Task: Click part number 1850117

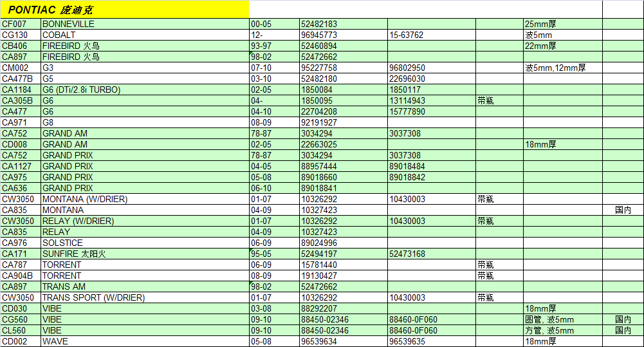Action: pos(432,89)
